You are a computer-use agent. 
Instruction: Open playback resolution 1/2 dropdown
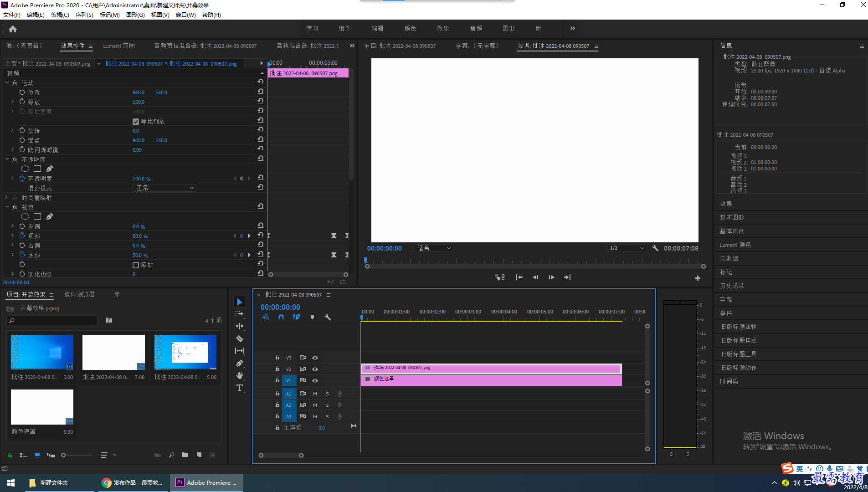click(627, 248)
